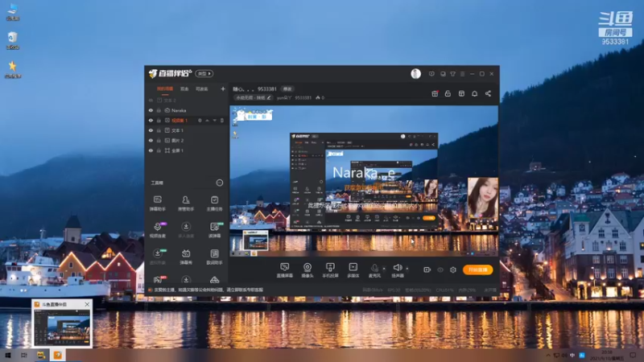This screenshot has width=644, height=362.
Task: Add a 多媒体 media source
Action: coord(353,270)
